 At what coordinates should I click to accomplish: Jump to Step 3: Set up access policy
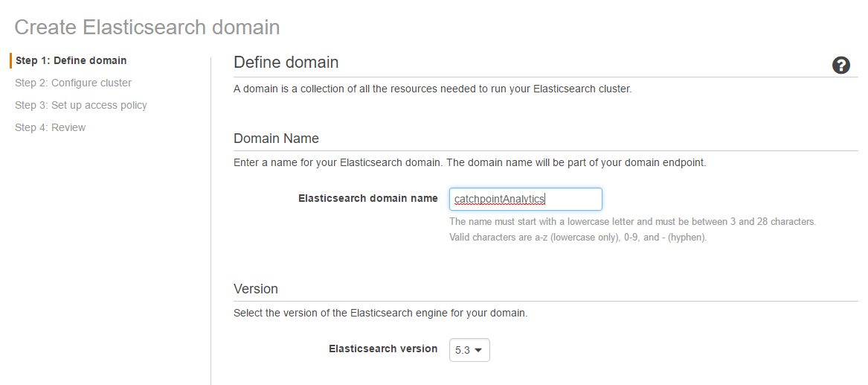[81, 105]
